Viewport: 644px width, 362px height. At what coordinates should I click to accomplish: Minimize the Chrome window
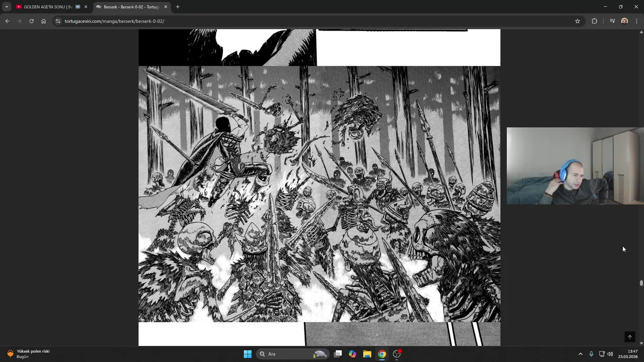click(605, 7)
